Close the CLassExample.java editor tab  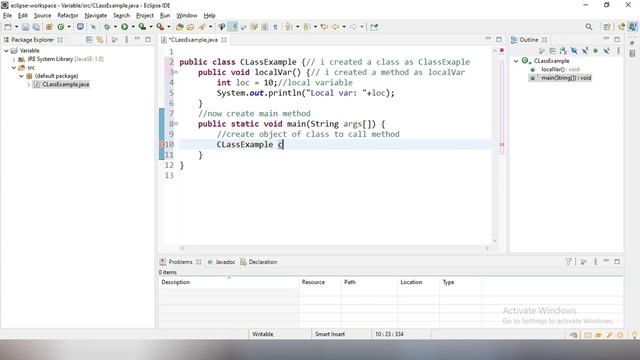coord(224,40)
